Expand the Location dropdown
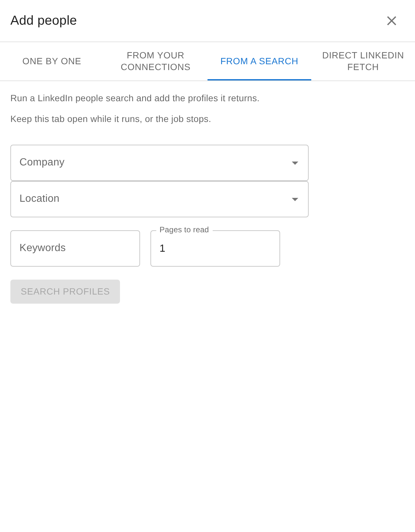 point(160,199)
